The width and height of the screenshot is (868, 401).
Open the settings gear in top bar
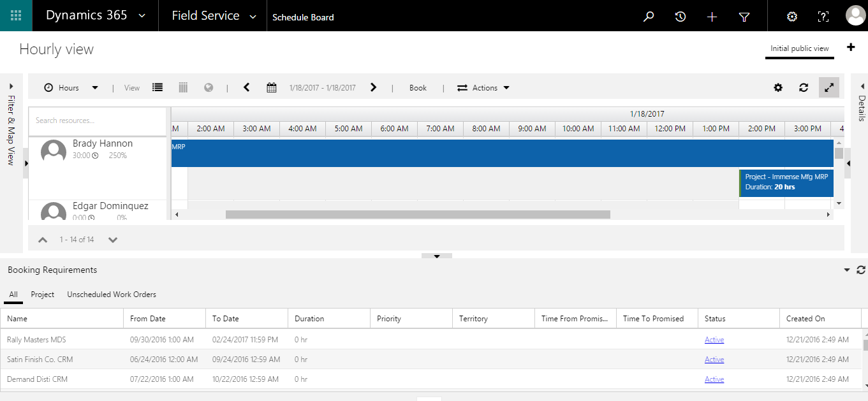pyautogui.click(x=792, y=17)
